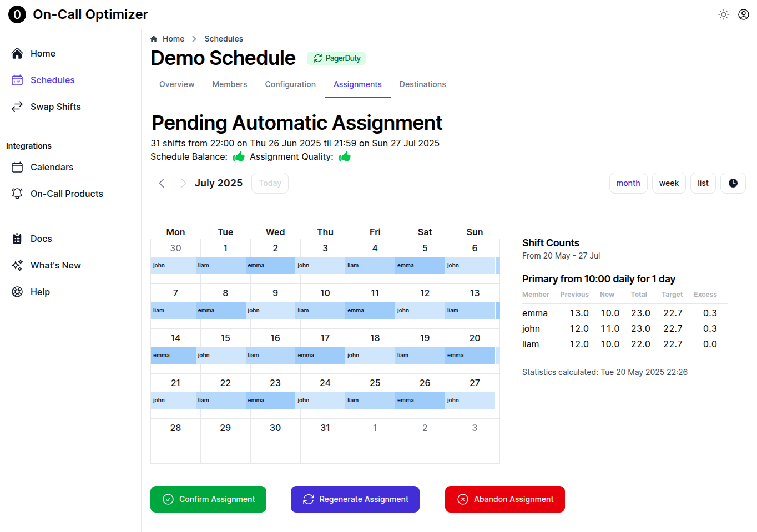The height and width of the screenshot is (532, 757).
Task: Open the clock timeline view button
Action: [x=733, y=183]
